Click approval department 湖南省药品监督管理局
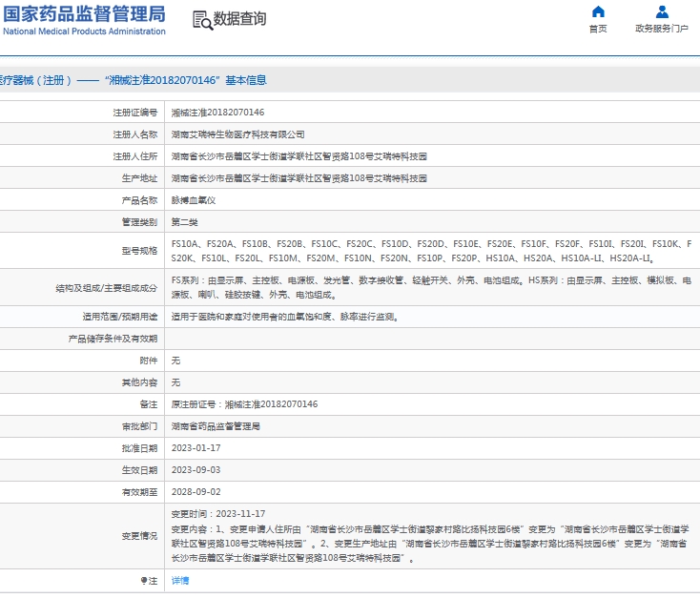 pyautogui.click(x=216, y=426)
